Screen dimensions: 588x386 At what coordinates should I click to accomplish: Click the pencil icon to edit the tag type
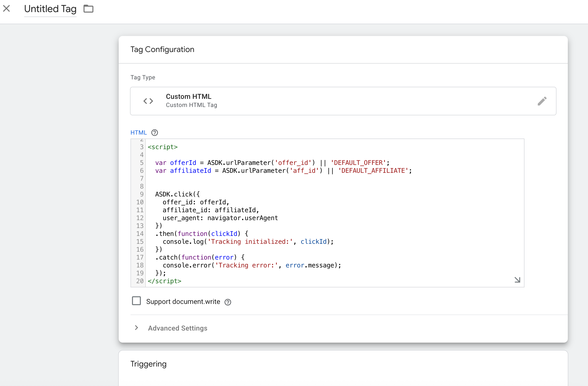[542, 101]
